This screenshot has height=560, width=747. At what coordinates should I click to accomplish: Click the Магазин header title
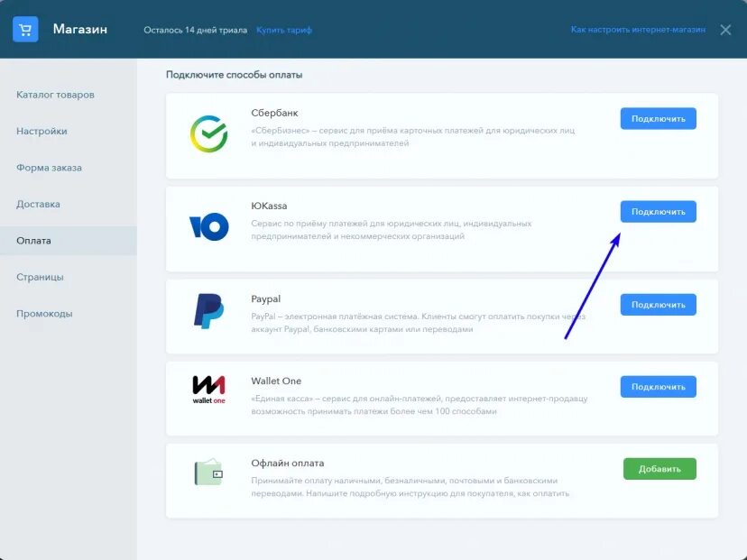80,29
